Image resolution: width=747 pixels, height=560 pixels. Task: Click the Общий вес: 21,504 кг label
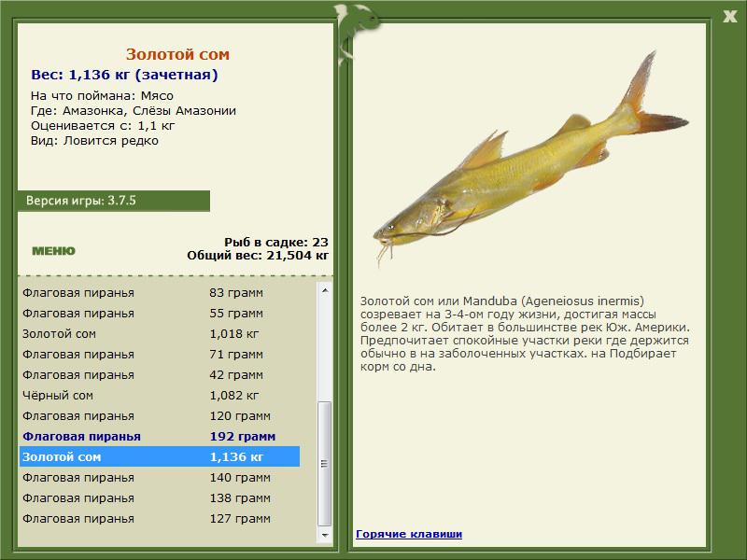click(258, 255)
